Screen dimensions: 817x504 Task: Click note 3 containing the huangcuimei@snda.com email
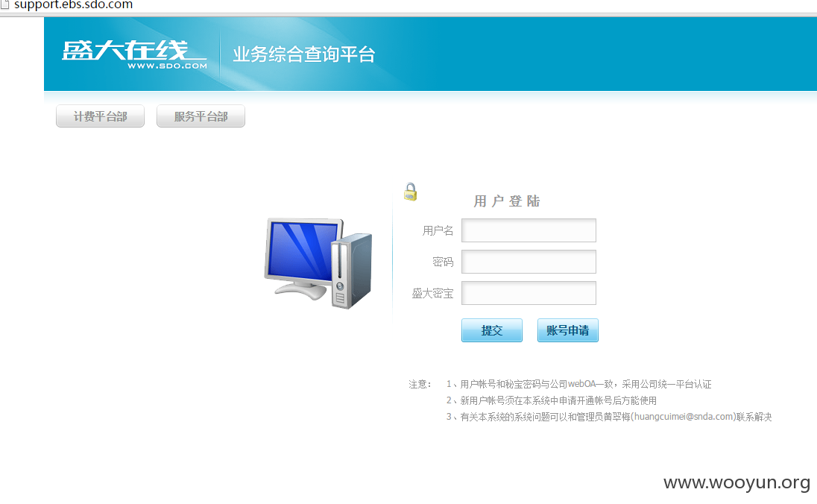(x=608, y=417)
